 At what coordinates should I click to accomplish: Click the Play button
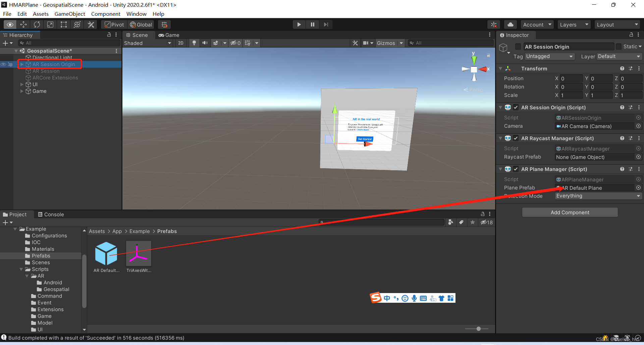coord(299,24)
